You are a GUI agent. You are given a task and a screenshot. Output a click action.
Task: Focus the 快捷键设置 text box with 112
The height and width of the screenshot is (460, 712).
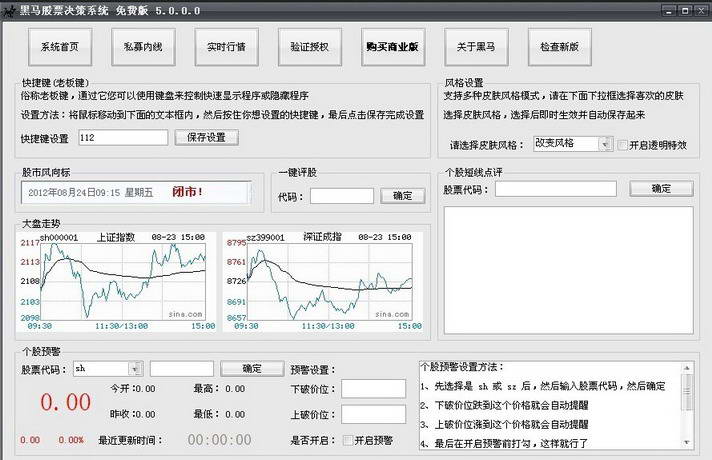pos(123,138)
